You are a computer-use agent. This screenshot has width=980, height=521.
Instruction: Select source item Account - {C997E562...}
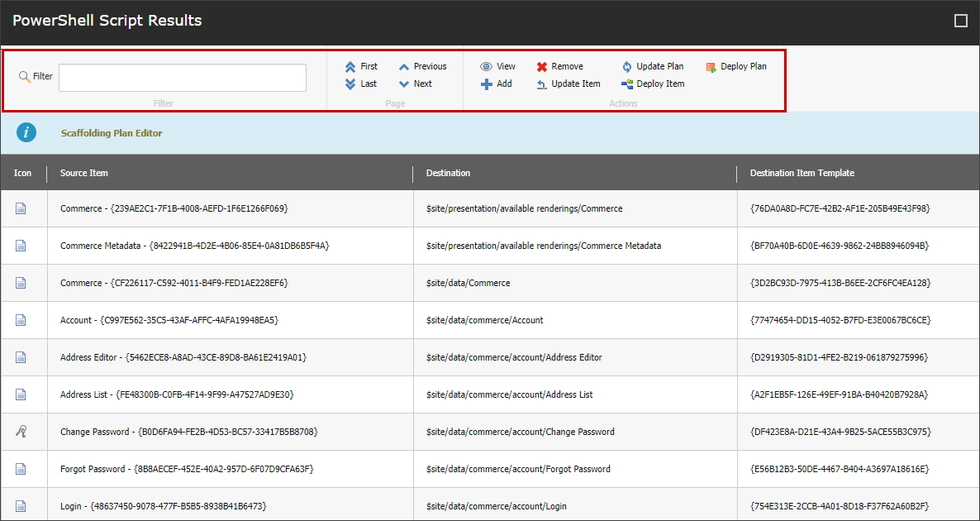169,320
